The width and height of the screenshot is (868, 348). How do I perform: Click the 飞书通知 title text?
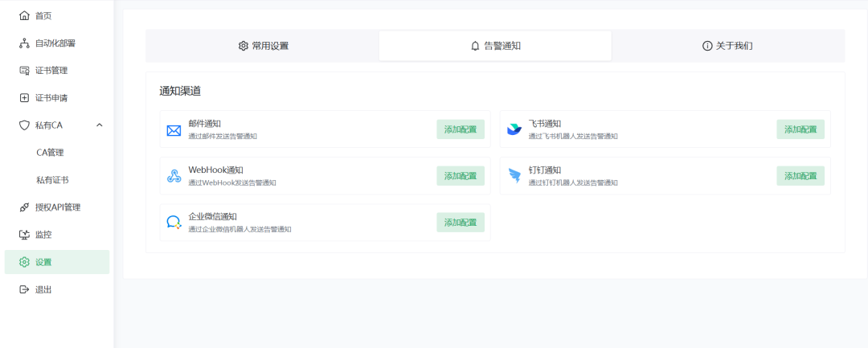tap(545, 124)
